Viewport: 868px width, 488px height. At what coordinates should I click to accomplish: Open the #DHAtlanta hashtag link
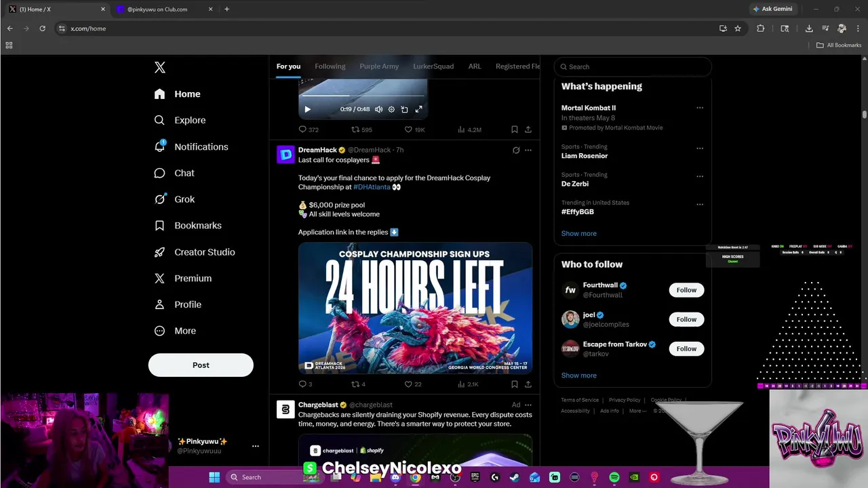pos(372,187)
